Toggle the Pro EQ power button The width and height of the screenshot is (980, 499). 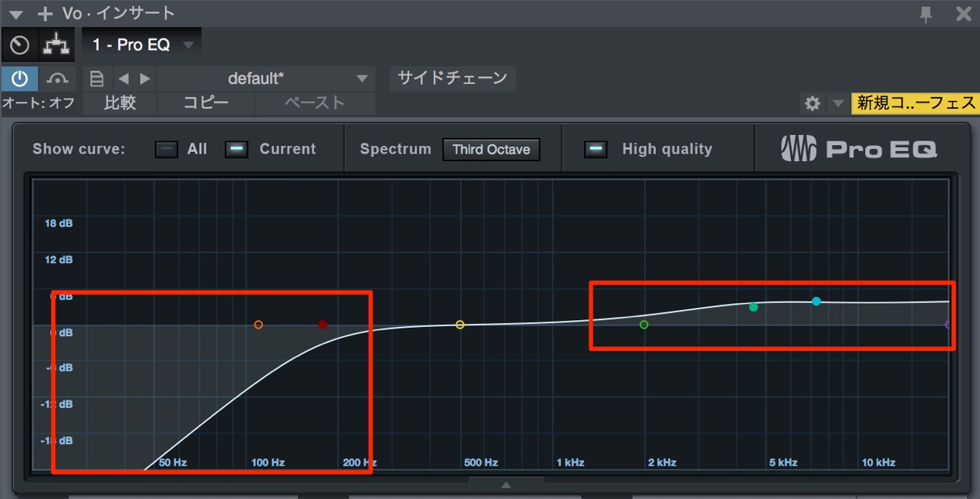point(19,79)
